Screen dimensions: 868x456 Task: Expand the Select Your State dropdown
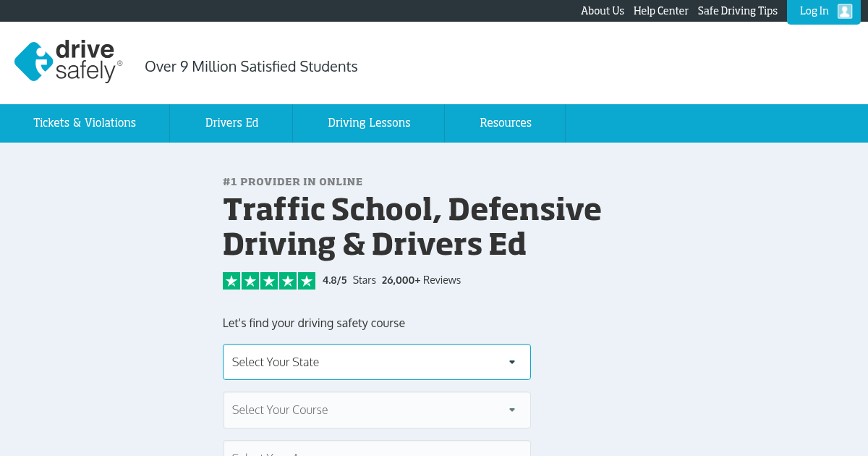pyautogui.click(x=377, y=362)
